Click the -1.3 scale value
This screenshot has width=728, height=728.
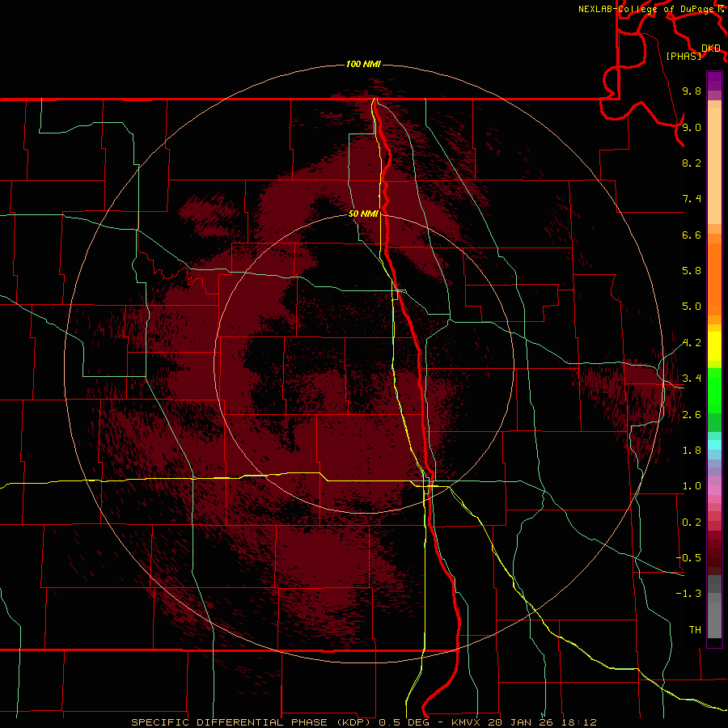688,594
